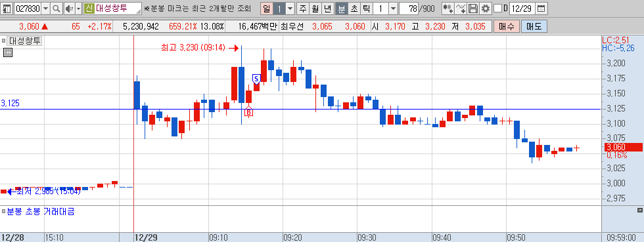Open chart settings via gear icon
Screen dimensions: 644x242
tap(486, 9)
